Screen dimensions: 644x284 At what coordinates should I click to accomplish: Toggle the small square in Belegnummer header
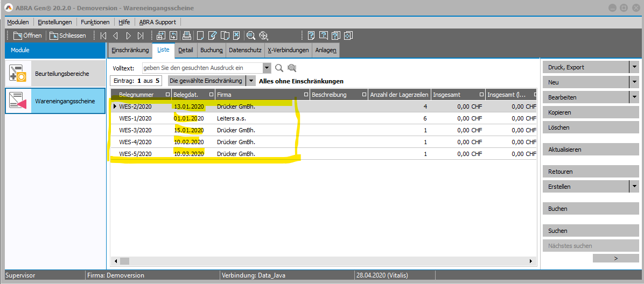pyautogui.click(x=167, y=95)
